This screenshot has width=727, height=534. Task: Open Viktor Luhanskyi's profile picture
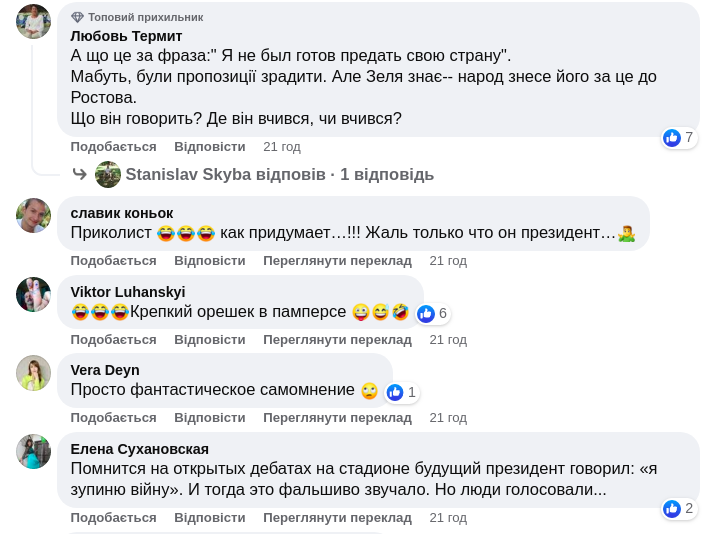coord(33,294)
